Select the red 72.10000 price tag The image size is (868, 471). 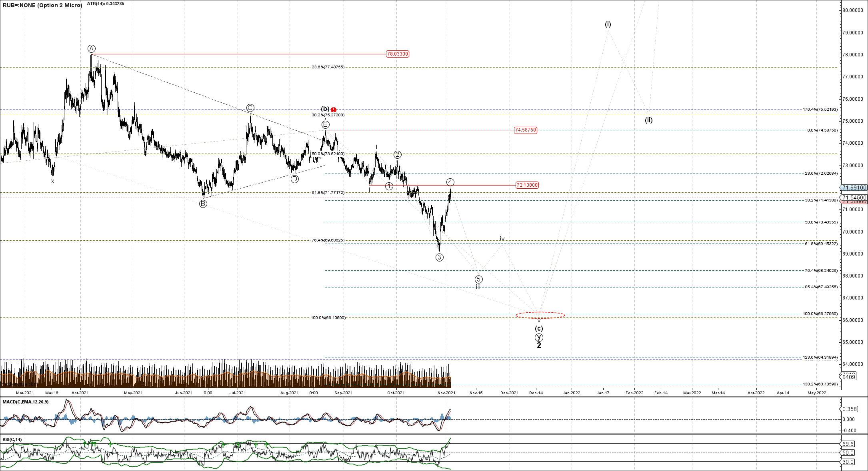[527, 185]
